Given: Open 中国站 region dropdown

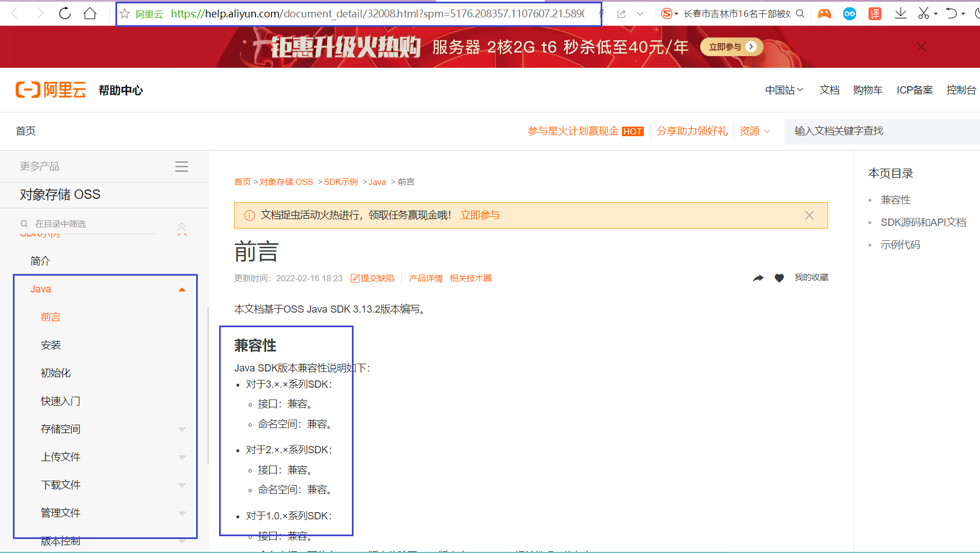Looking at the screenshot, I should click(x=784, y=90).
